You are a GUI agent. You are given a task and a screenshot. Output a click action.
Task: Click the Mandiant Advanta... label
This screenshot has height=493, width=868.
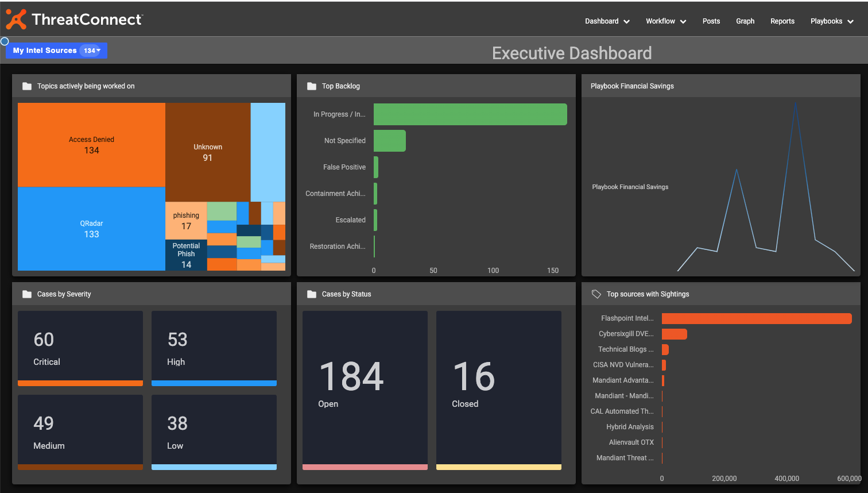(x=623, y=380)
